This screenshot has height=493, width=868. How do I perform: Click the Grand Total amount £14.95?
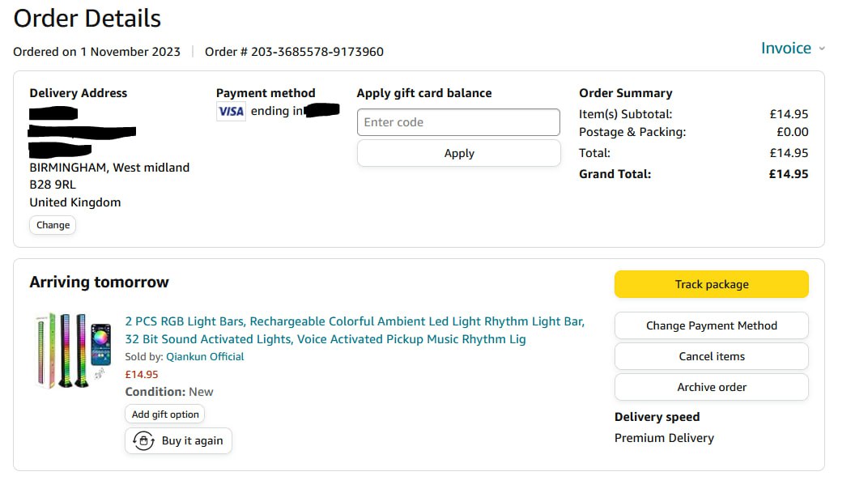coord(788,174)
